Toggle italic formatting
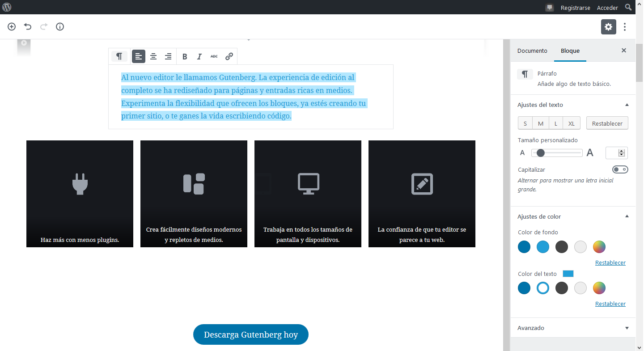644x351 pixels. 199,56
